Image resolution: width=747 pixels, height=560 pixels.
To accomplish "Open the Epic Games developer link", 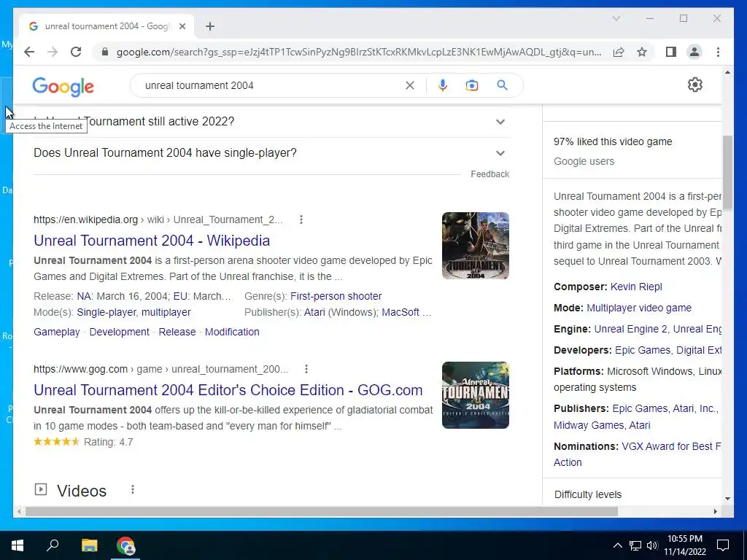I will pos(642,351).
